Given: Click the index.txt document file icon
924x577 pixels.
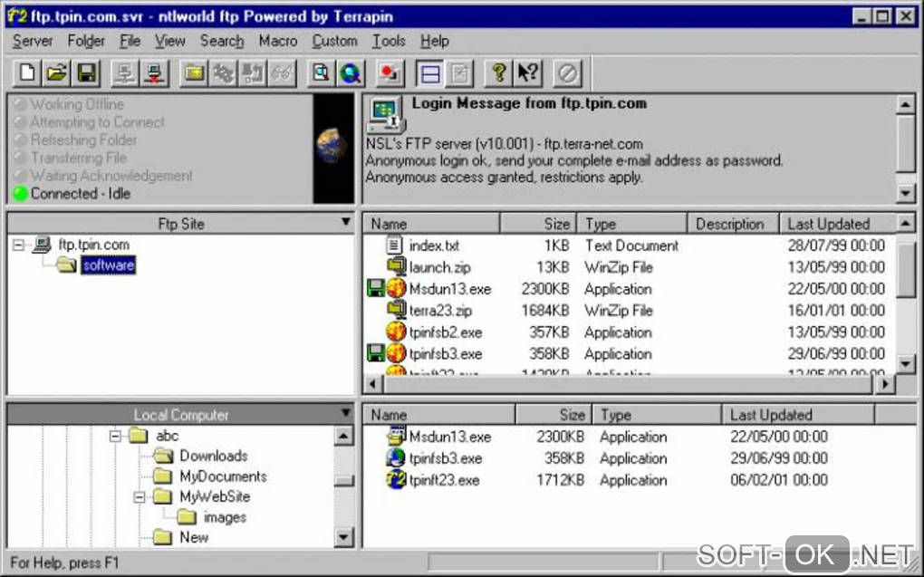Looking at the screenshot, I should click(395, 245).
